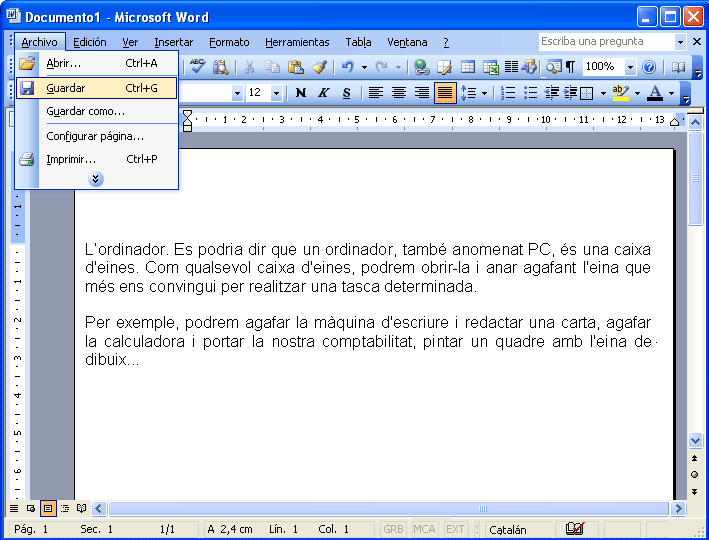
Task: Open the font name dropdown arrow
Action: coord(237,93)
